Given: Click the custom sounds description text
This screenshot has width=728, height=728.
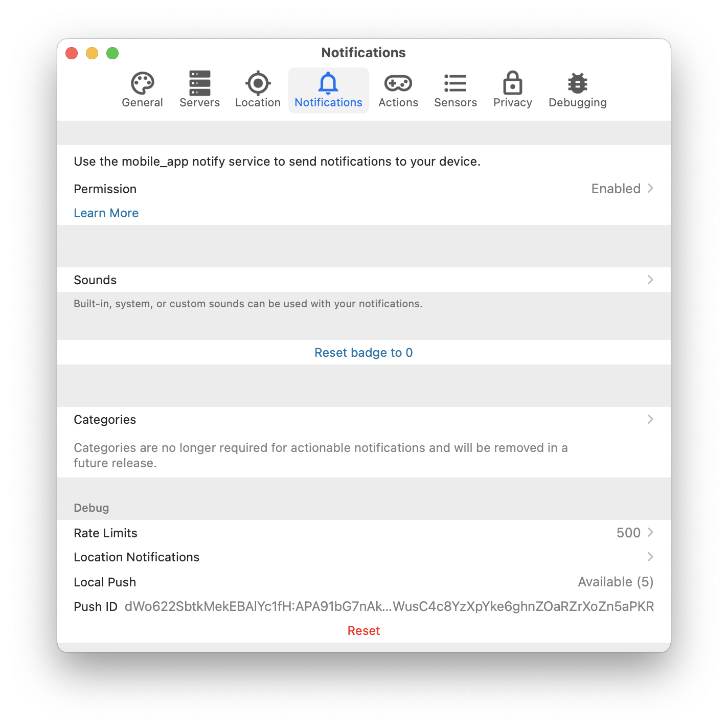Looking at the screenshot, I should [x=248, y=304].
